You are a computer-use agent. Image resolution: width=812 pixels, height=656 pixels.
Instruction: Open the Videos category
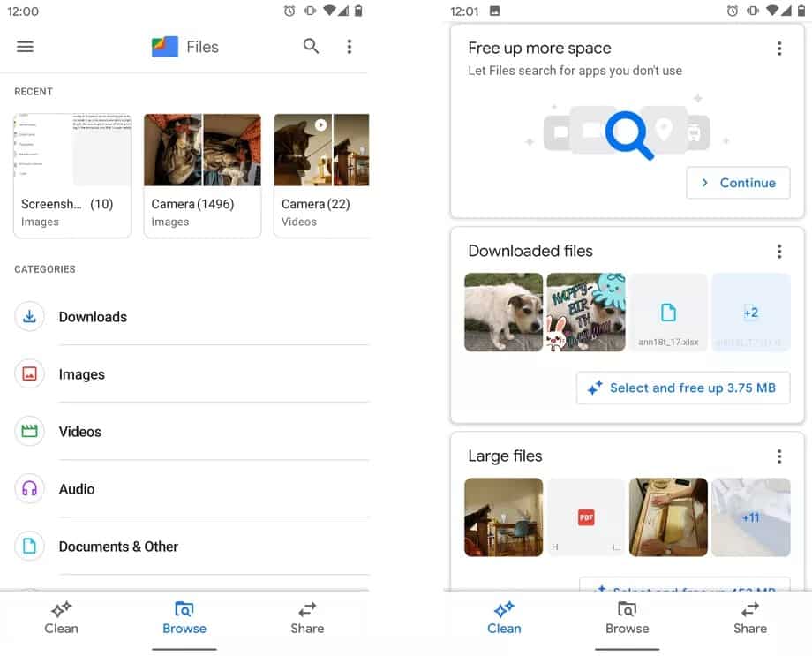(192, 432)
